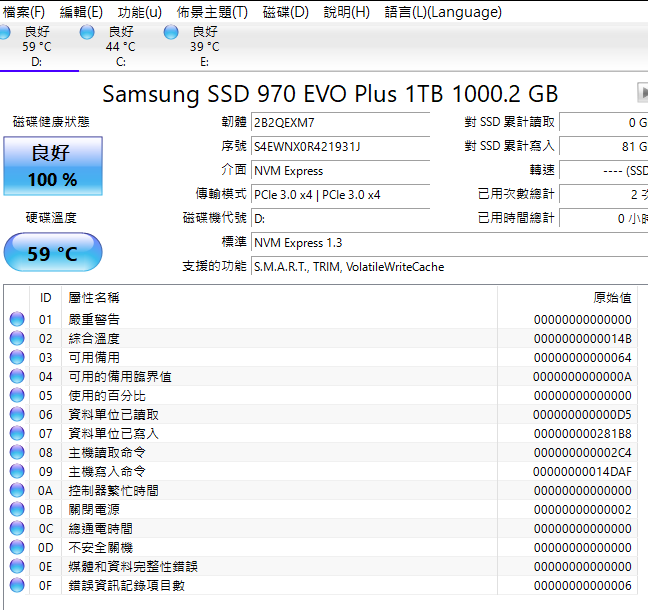Click the serial number field S4EWNX0R421931J
This screenshot has height=610, width=648.
pos(341,146)
